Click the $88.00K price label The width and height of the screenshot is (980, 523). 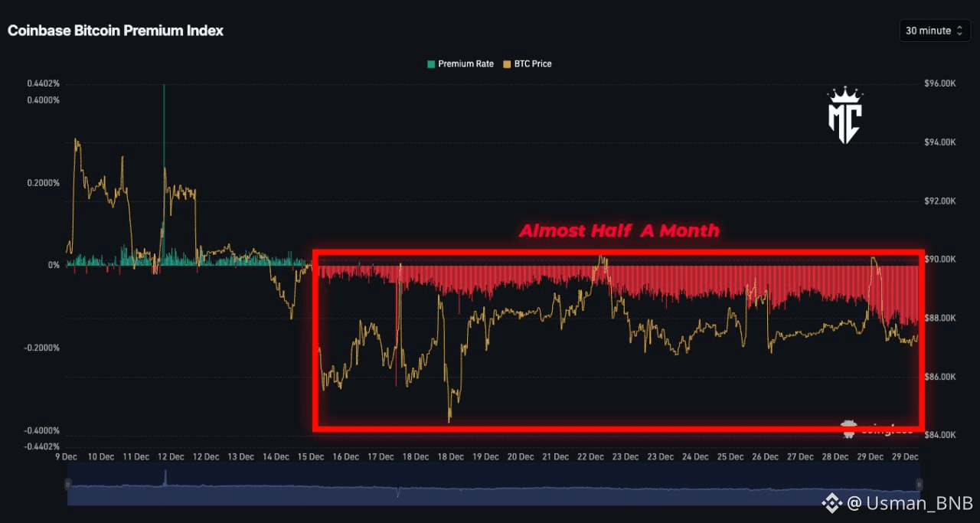941,318
